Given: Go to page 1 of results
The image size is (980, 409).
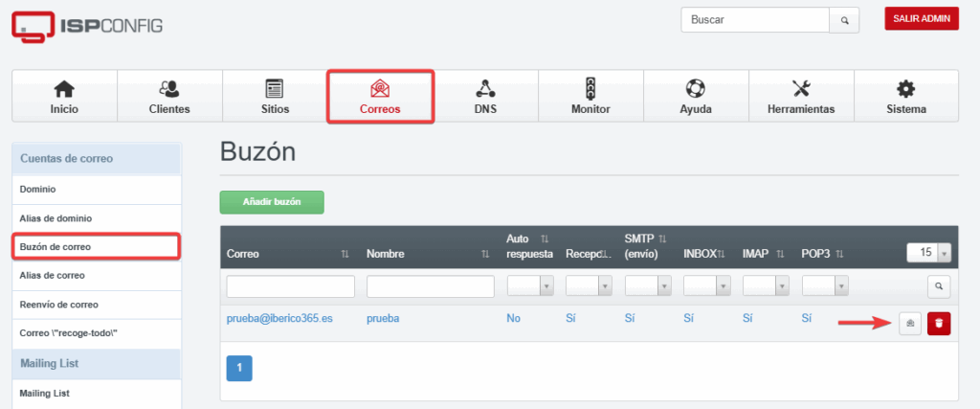Looking at the screenshot, I should (239, 369).
